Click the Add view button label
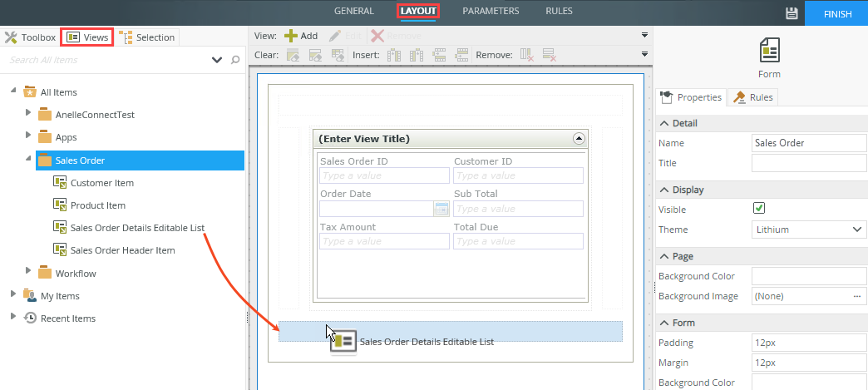This screenshot has width=868, height=390. click(x=309, y=36)
